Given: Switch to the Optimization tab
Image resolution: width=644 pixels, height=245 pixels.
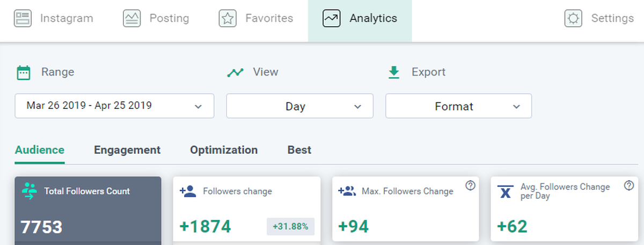Looking at the screenshot, I should [224, 150].
